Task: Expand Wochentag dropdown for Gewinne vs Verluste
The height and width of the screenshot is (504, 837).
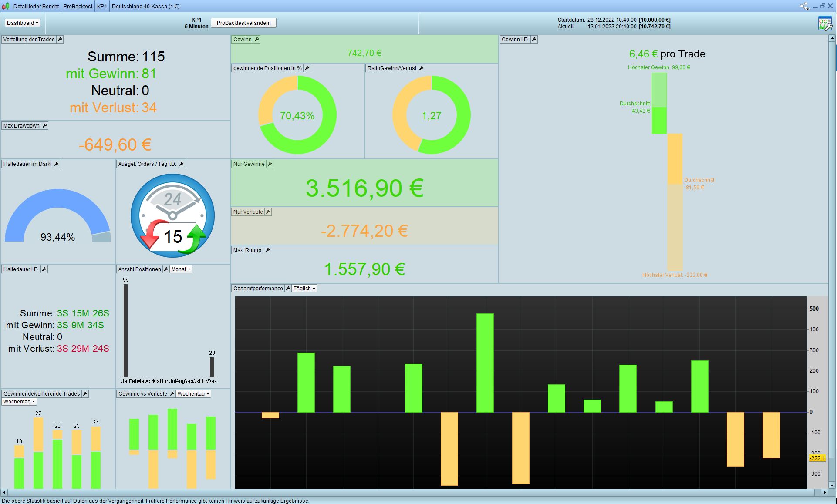Action: point(193,394)
